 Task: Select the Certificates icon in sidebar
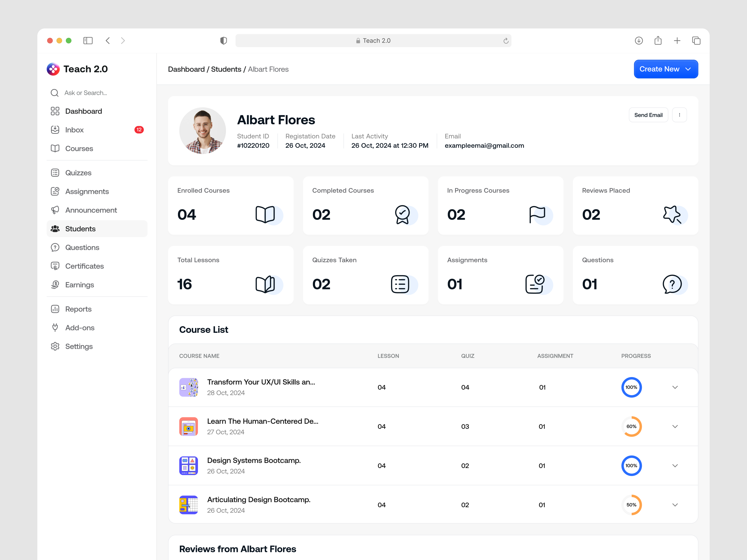(55, 266)
